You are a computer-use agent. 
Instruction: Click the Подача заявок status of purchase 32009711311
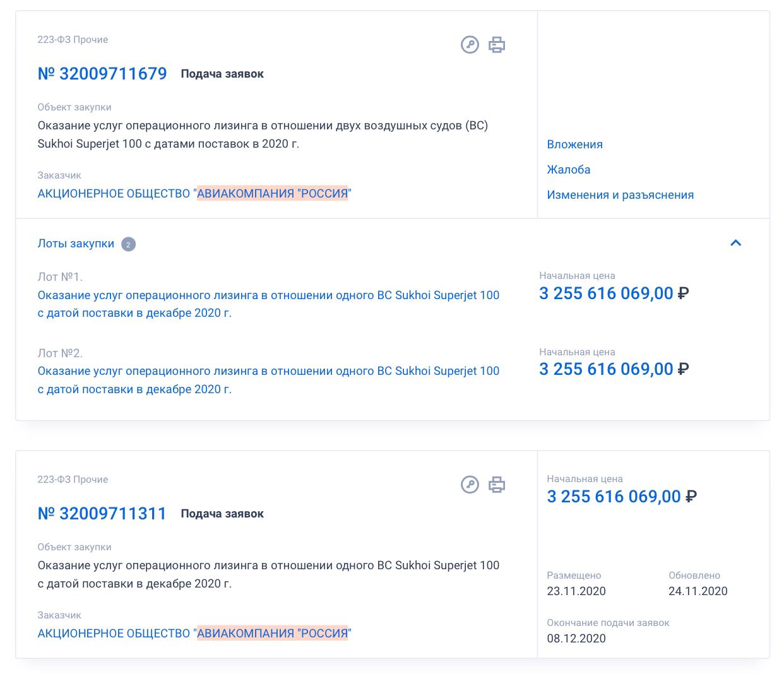pos(222,514)
